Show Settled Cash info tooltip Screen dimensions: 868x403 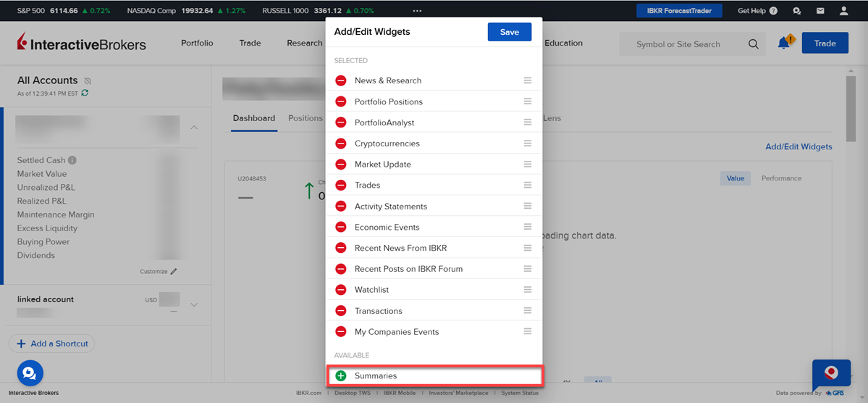pyautogui.click(x=72, y=160)
